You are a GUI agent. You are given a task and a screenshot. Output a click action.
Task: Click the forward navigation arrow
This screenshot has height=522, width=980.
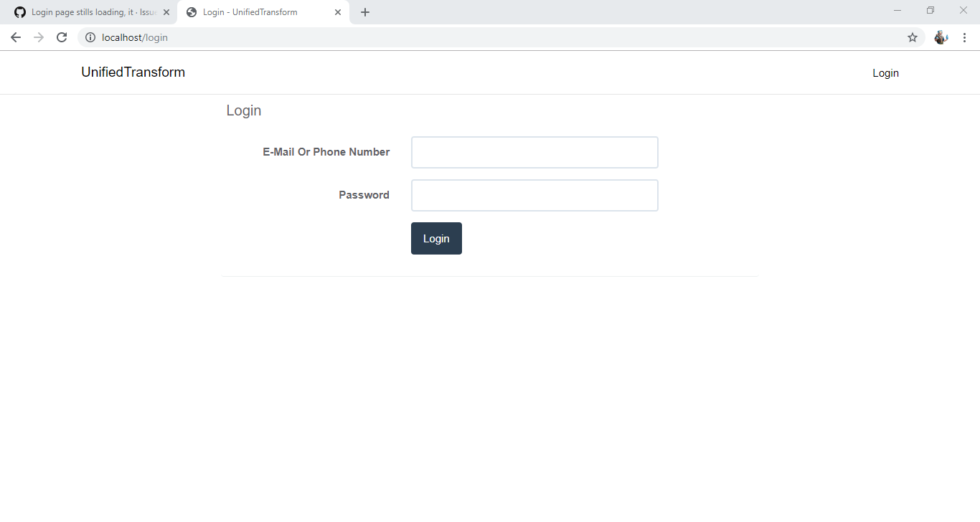tap(39, 37)
